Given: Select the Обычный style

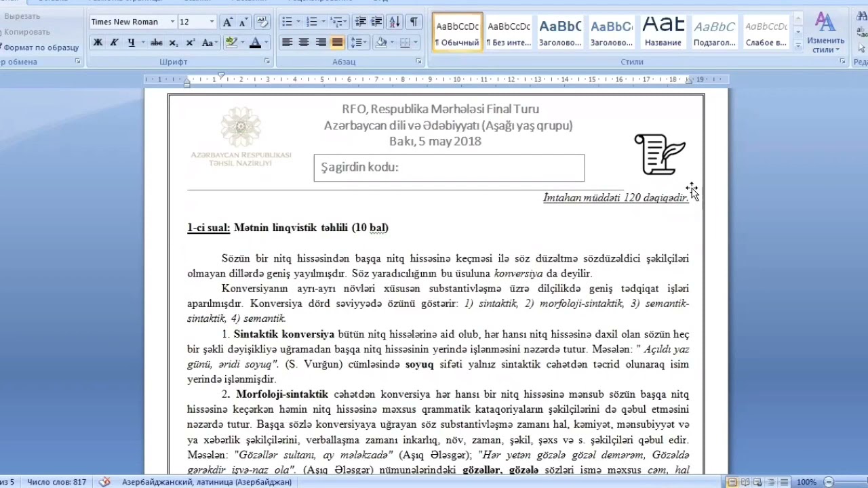Looking at the screenshot, I should [458, 33].
